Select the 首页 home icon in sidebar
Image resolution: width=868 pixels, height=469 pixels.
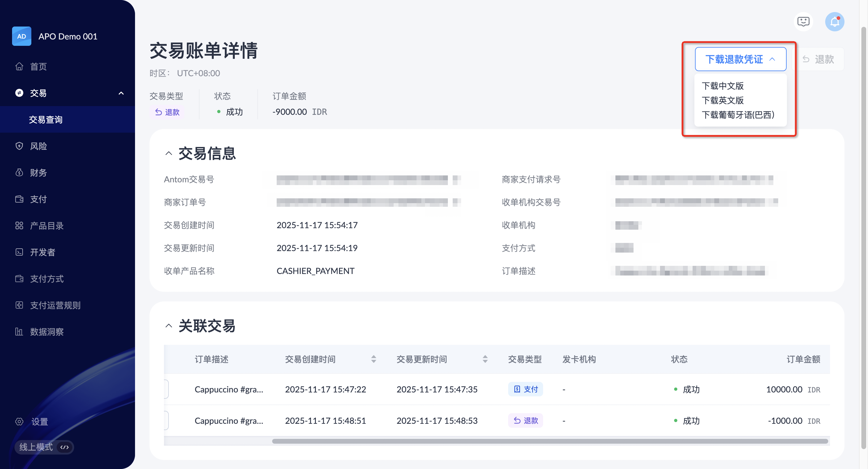coord(19,66)
